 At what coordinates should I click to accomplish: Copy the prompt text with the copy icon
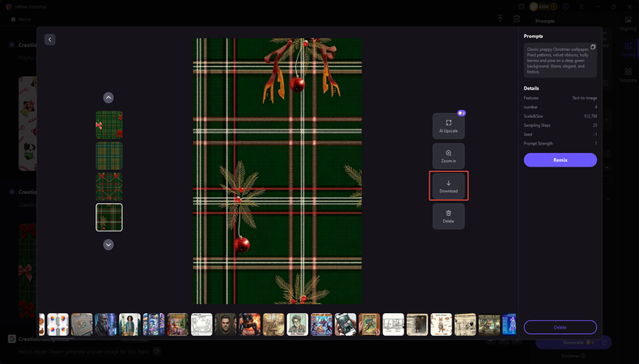tap(593, 48)
